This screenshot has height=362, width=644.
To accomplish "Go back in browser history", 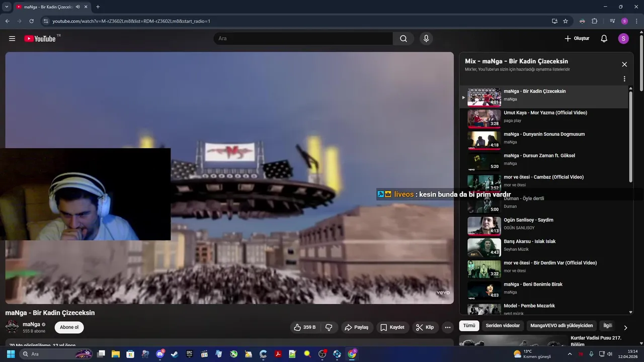I will pos(8,21).
